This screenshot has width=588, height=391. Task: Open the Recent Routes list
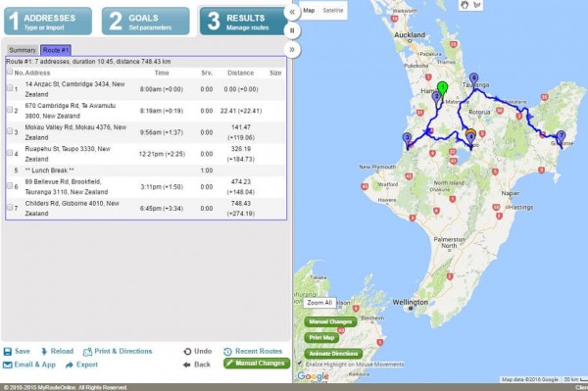(x=253, y=351)
